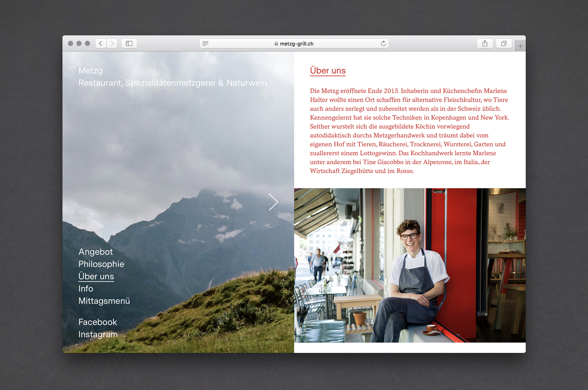
Task: Go to the Philosophie section
Action: 101,264
